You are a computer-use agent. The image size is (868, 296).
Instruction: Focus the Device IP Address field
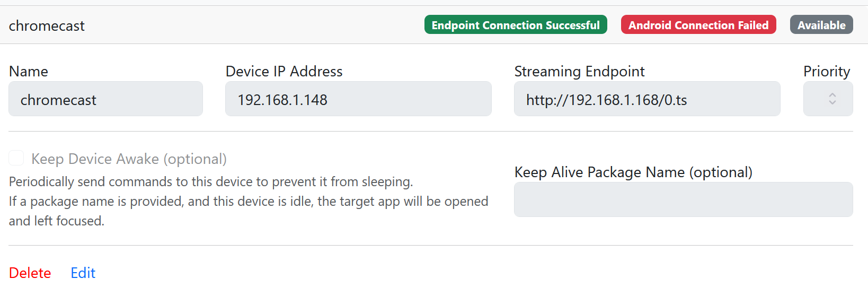(x=358, y=99)
